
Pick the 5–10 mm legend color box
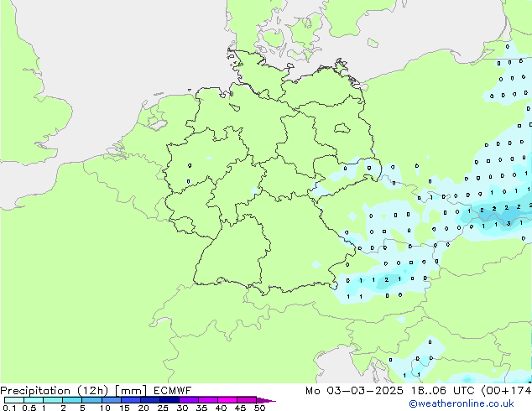point(91,400)
